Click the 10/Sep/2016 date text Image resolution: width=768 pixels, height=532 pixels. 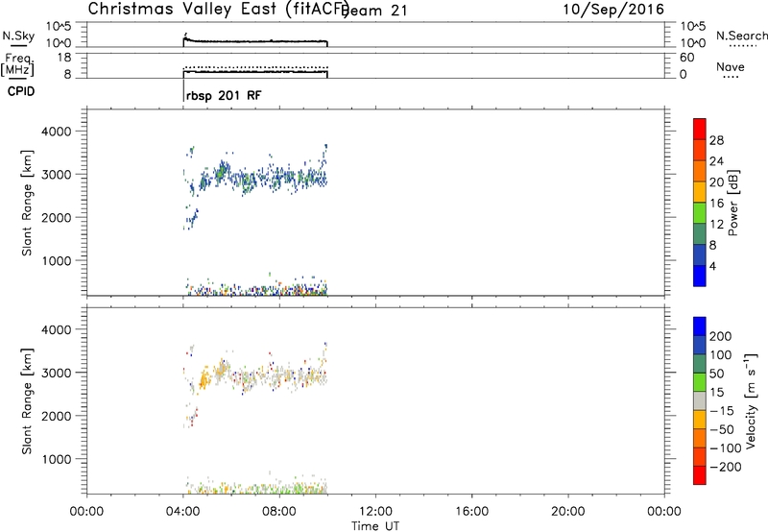point(613,10)
